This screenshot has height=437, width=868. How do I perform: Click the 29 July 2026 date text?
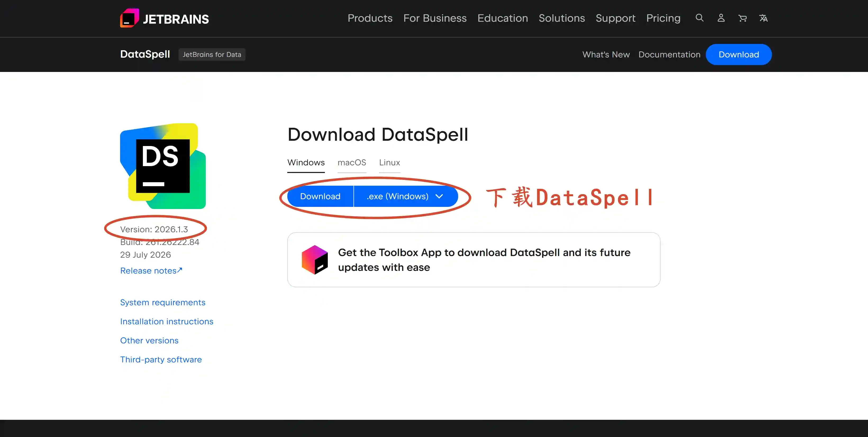[146, 255]
